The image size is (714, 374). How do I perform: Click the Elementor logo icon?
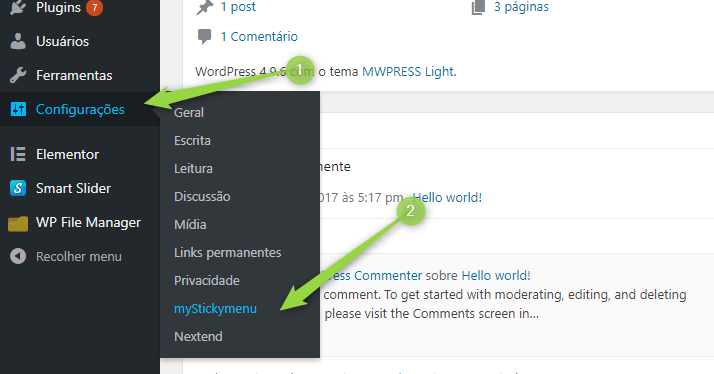point(18,154)
